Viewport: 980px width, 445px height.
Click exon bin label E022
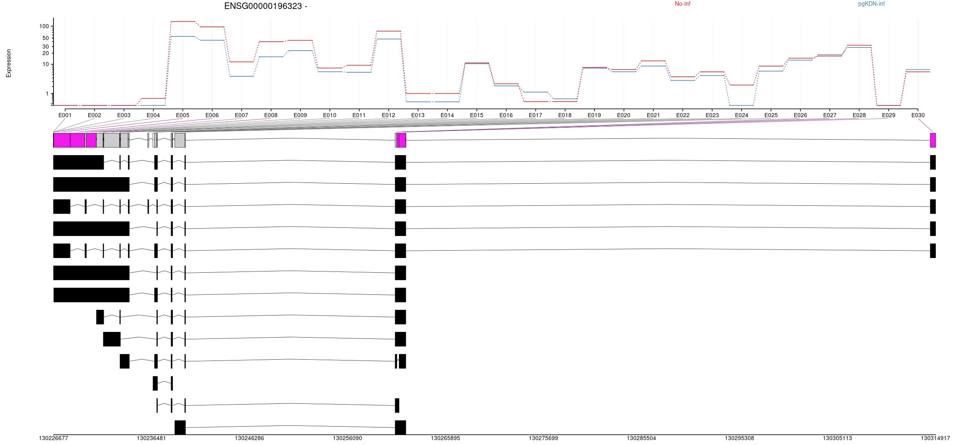pyautogui.click(x=683, y=115)
